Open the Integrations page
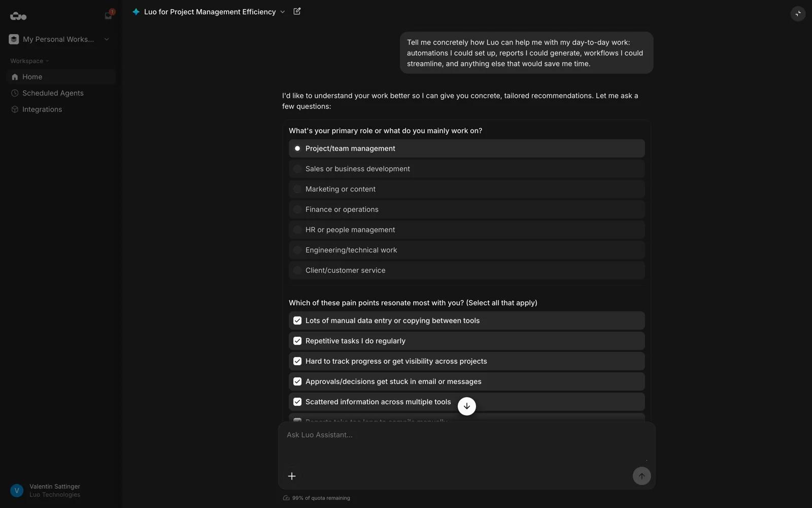The height and width of the screenshot is (508, 812). [x=42, y=109]
